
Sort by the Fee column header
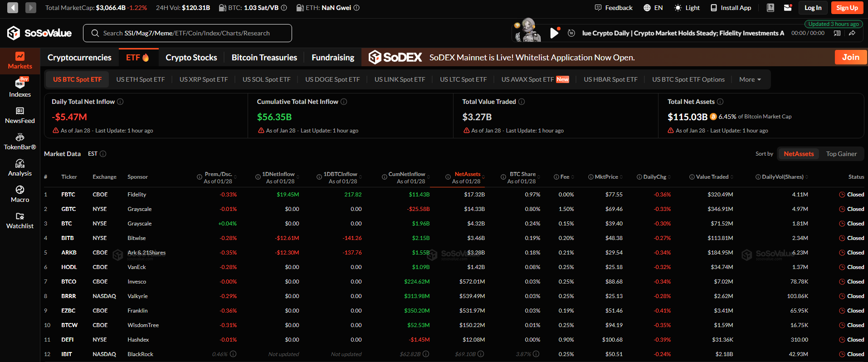point(565,177)
